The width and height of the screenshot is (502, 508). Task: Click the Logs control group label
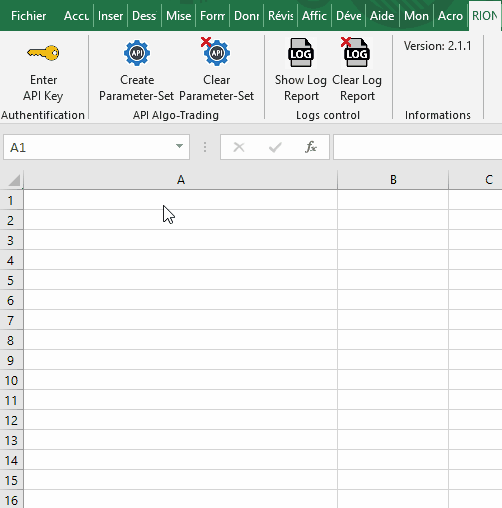click(x=328, y=115)
